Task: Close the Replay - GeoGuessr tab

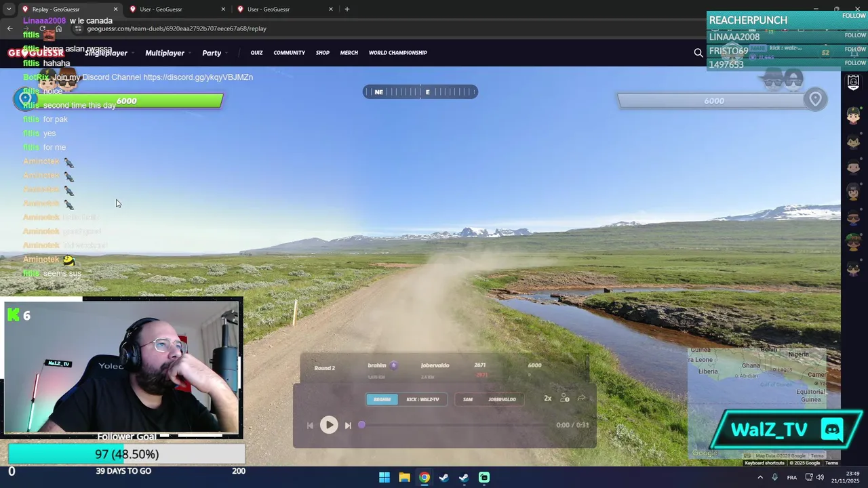Action: click(x=115, y=9)
